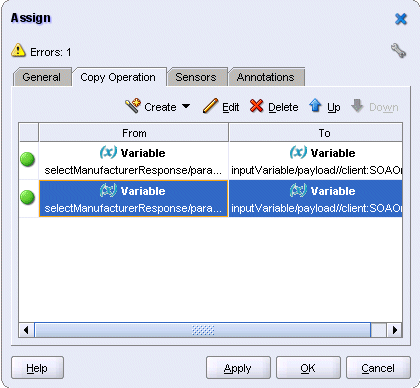Click the Cancel button
The height and width of the screenshot is (388, 420).
(x=378, y=368)
